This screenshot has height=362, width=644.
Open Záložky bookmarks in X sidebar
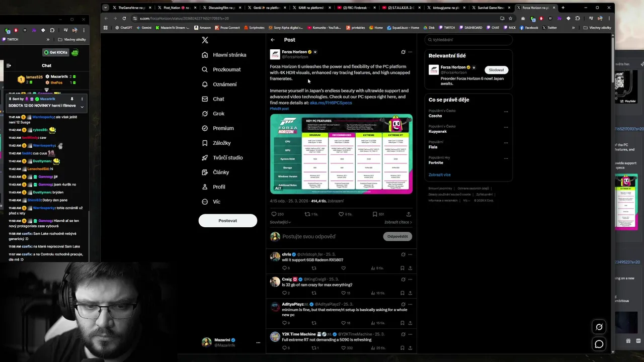point(216,143)
